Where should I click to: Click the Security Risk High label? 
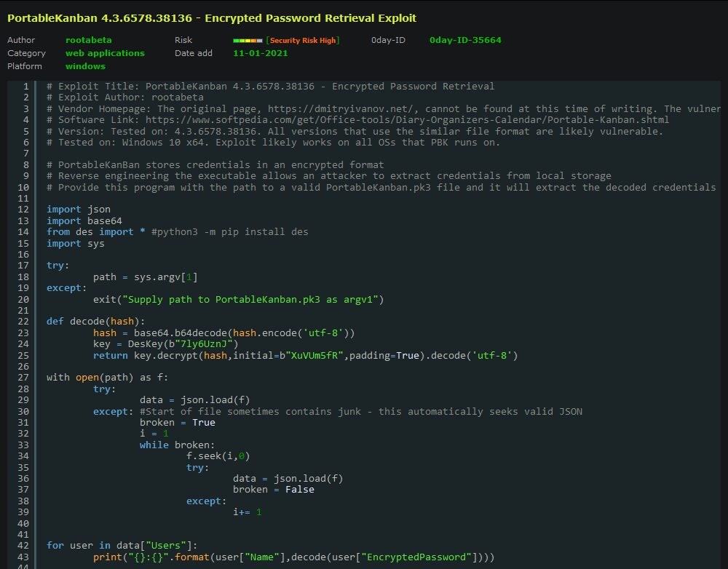coord(303,40)
